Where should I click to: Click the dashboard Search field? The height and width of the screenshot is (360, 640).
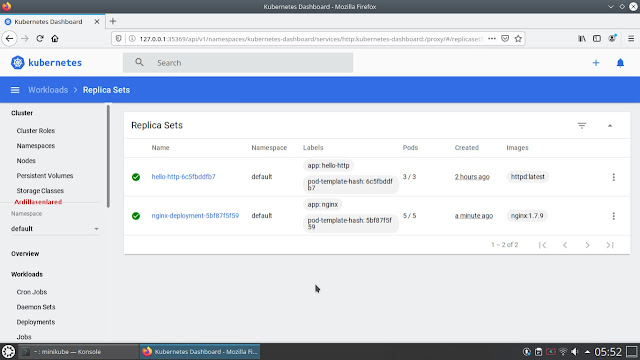coord(238,62)
